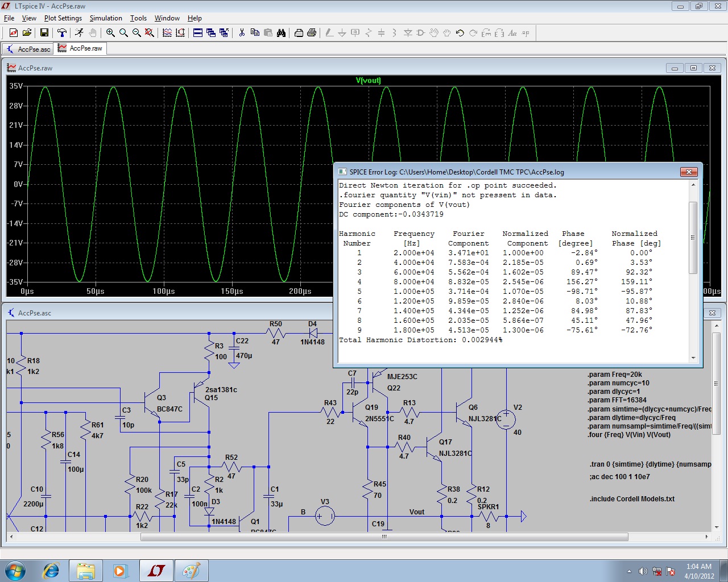Close the SPICE Error Log window
Viewport: 728px width, 582px height.
(x=688, y=172)
